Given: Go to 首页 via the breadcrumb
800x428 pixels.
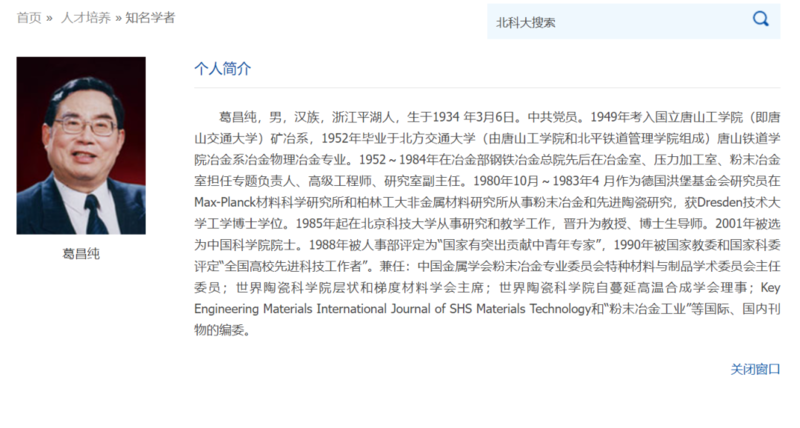Looking at the screenshot, I should [x=29, y=18].
